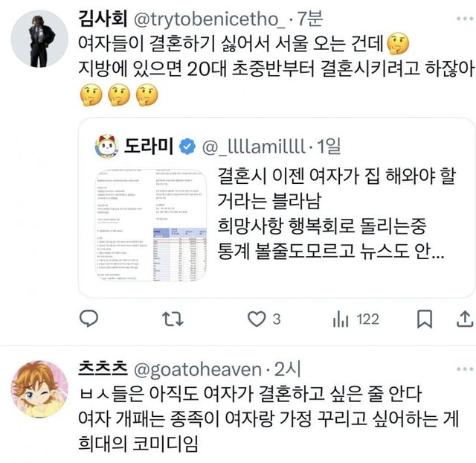Visit the @goatoheaven handle

point(198,369)
